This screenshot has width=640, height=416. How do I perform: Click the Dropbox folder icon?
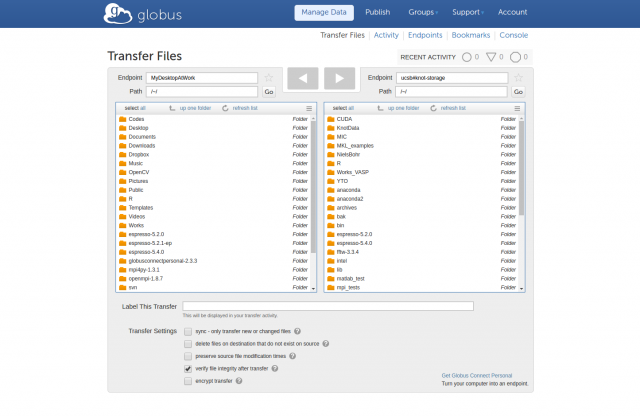(122, 155)
